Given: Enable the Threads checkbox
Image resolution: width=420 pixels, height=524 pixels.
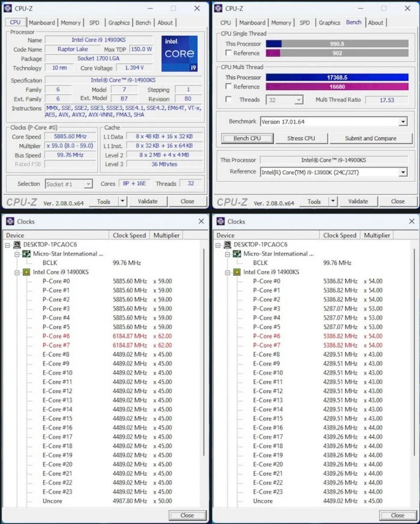Looking at the screenshot, I should 229,99.
